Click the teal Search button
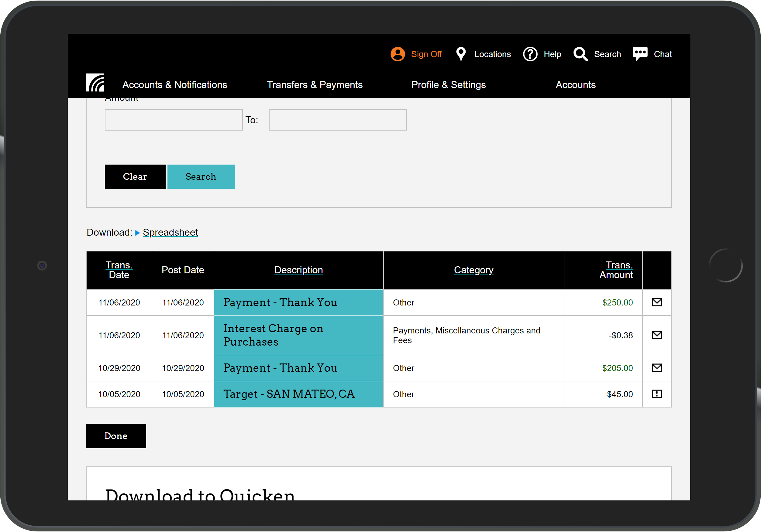The height and width of the screenshot is (532, 761). click(201, 177)
